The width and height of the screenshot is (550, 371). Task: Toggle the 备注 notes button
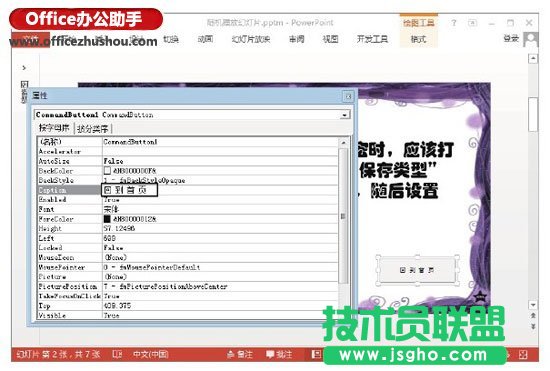click(x=240, y=355)
